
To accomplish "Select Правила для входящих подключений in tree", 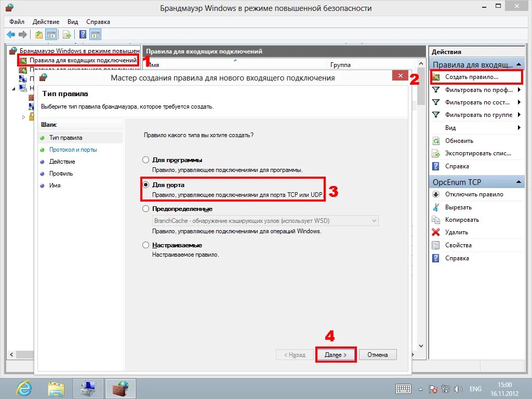I will 83,60.
